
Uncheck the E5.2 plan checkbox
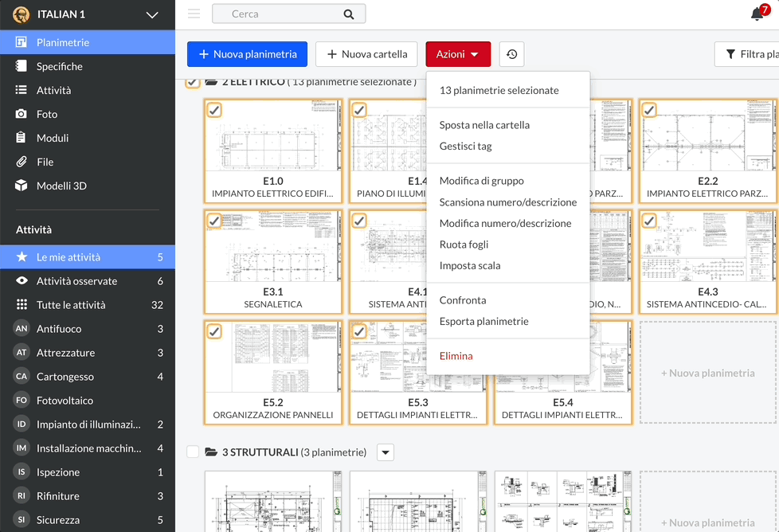[x=214, y=331]
